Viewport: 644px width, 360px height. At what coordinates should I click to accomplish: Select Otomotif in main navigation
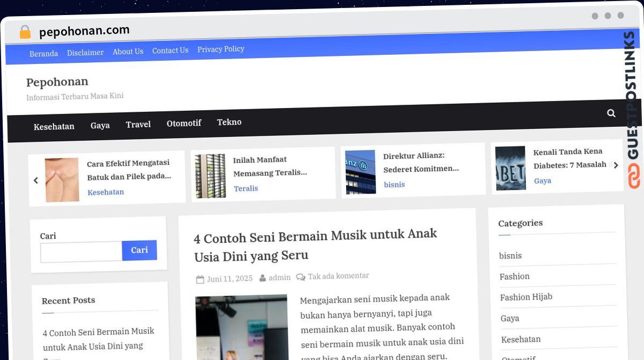(x=184, y=123)
